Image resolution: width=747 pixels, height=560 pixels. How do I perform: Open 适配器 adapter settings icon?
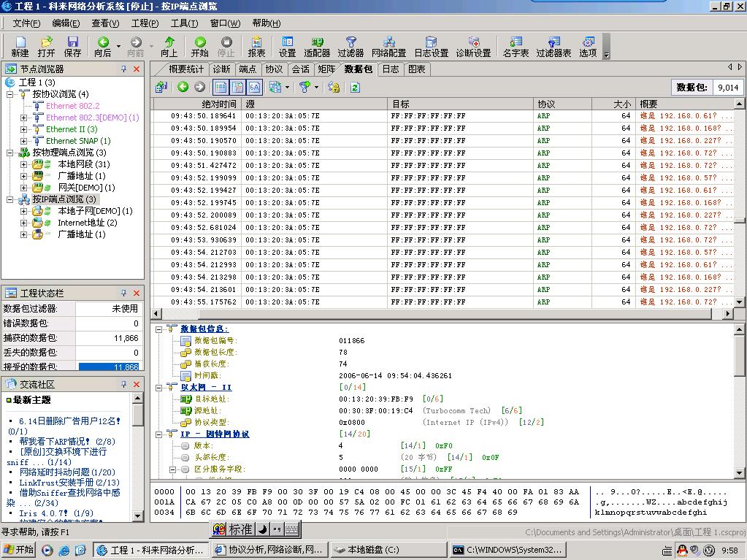pos(317,43)
